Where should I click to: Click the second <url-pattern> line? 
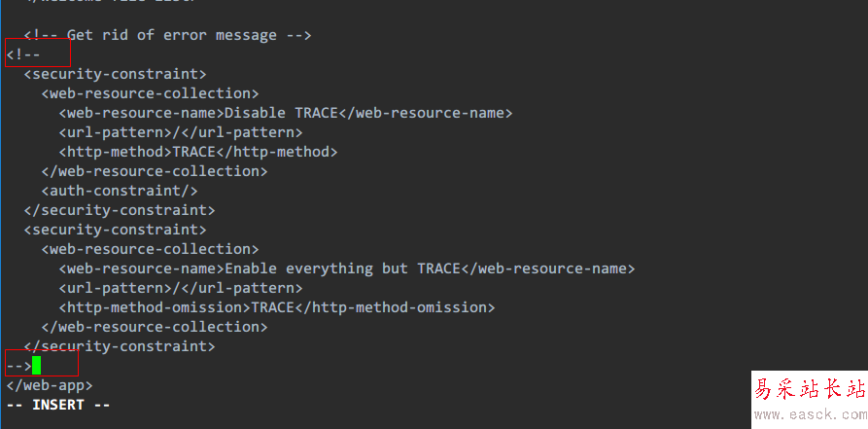[x=180, y=288]
